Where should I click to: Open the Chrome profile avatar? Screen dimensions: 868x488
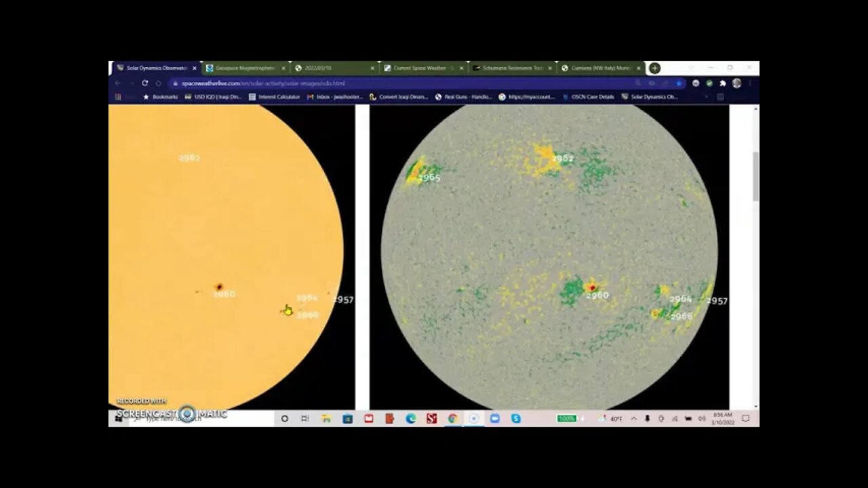[x=736, y=83]
